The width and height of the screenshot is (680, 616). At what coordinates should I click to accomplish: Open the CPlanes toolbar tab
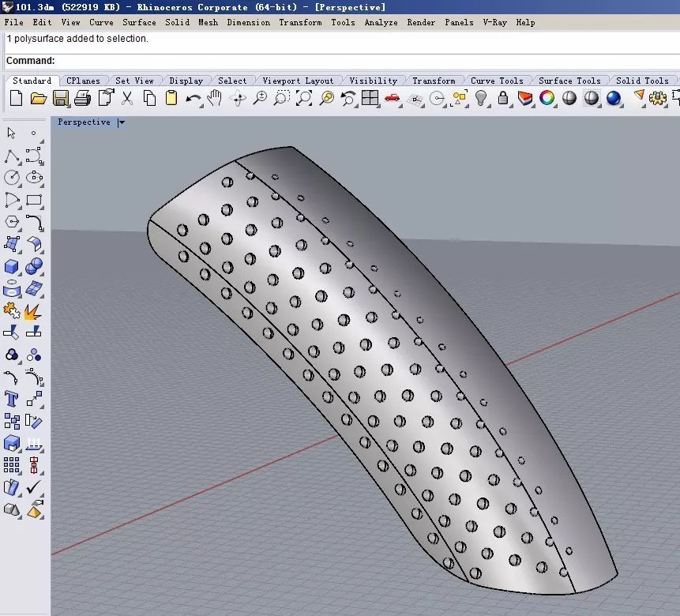[x=83, y=81]
